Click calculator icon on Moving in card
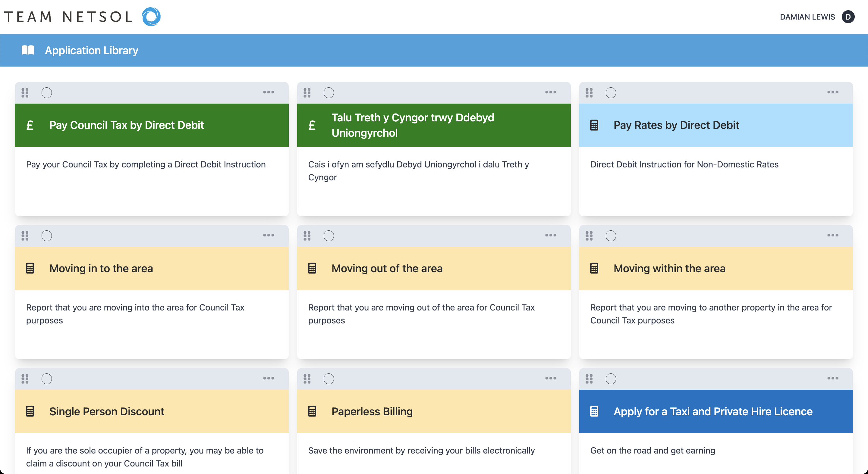 (x=30, y=268)
